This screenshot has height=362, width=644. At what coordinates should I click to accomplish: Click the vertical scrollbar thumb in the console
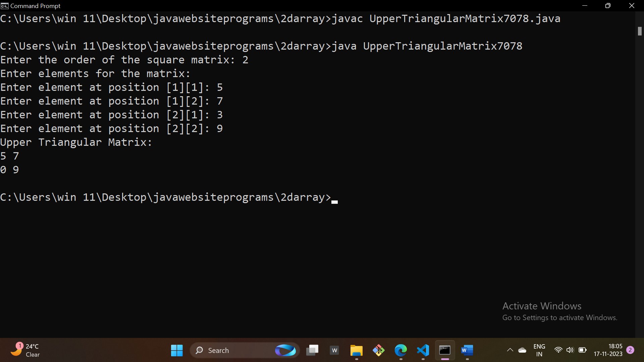[640, 31]
